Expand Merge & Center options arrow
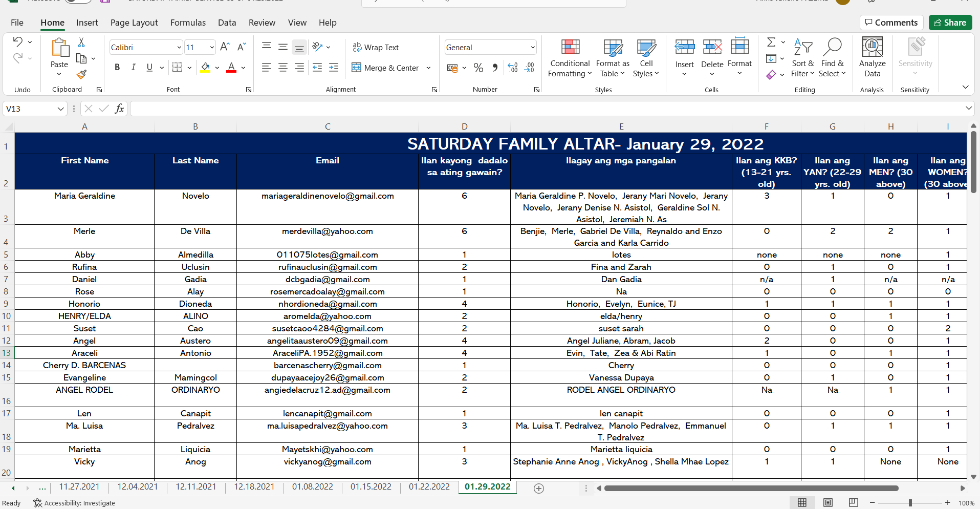This screenshot has height=509, width=980. [x=429, y=68]
